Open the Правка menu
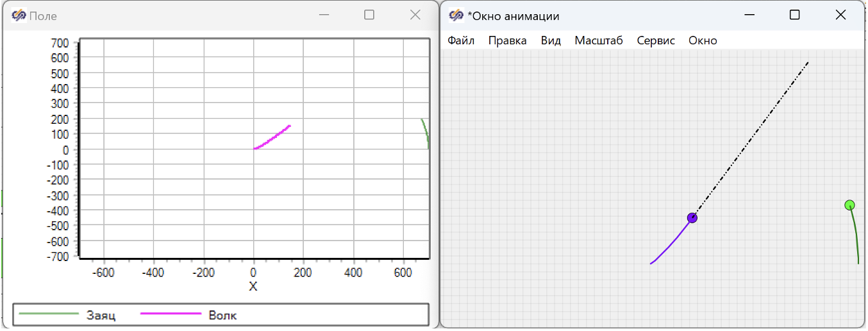868x331 pixels. click(x=507, y=40)
